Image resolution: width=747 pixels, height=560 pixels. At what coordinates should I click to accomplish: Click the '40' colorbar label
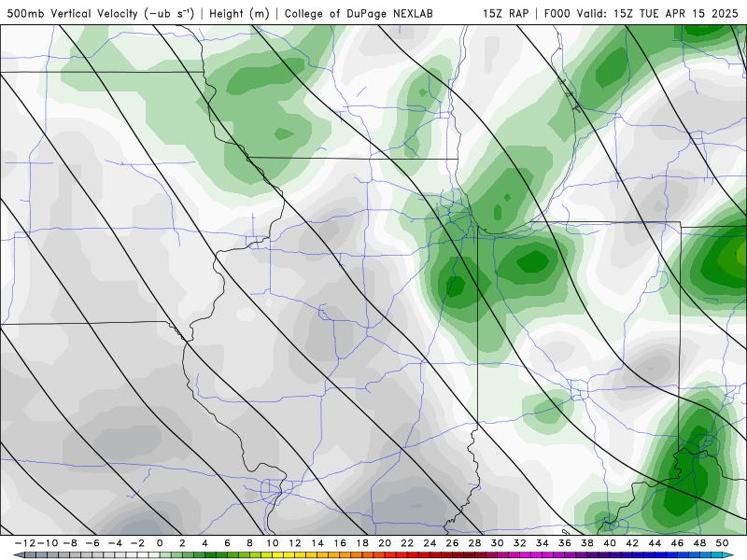tap(610, 543)
